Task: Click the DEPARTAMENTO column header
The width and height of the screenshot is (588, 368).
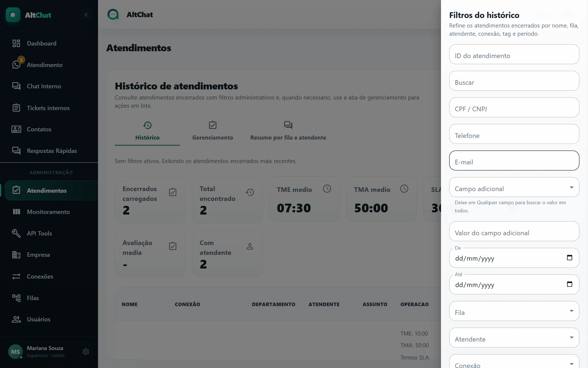Action: click(x=273, y=304)
